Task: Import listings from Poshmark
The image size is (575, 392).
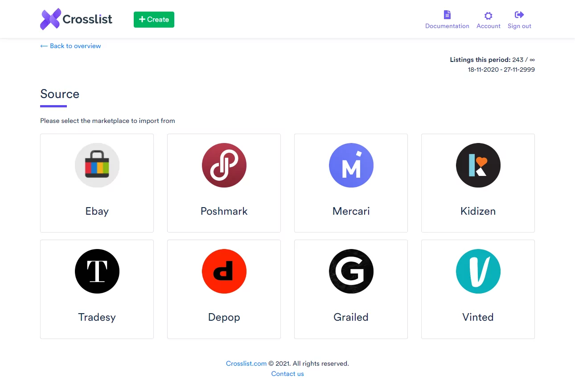Action: [x=224, y=183]
